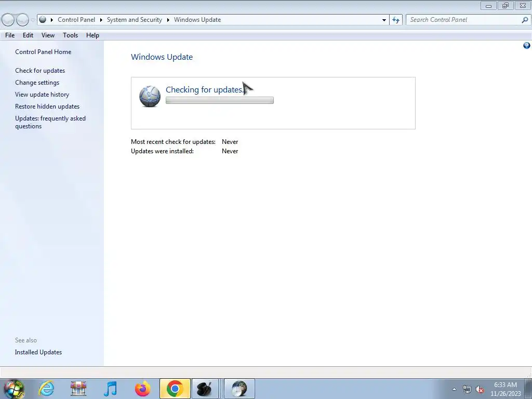The width and height of the screenshot is (532, 399).
Task: Minimize the Windows Update window
Action: coord(488,5)
